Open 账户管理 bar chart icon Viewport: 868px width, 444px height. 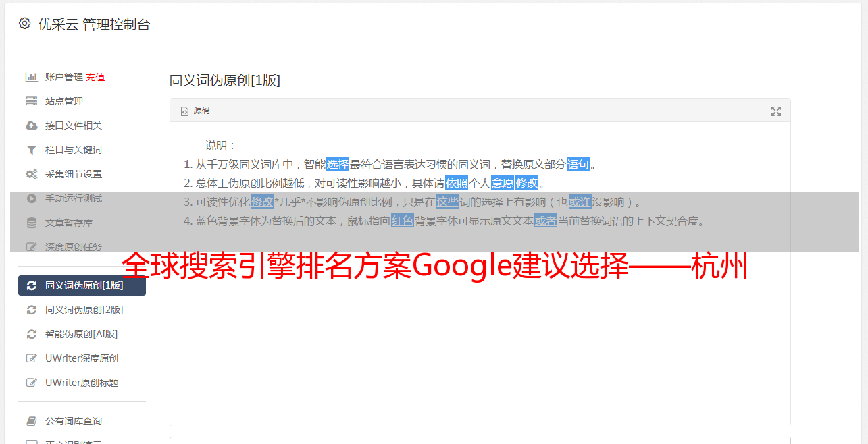pos(31,77)
